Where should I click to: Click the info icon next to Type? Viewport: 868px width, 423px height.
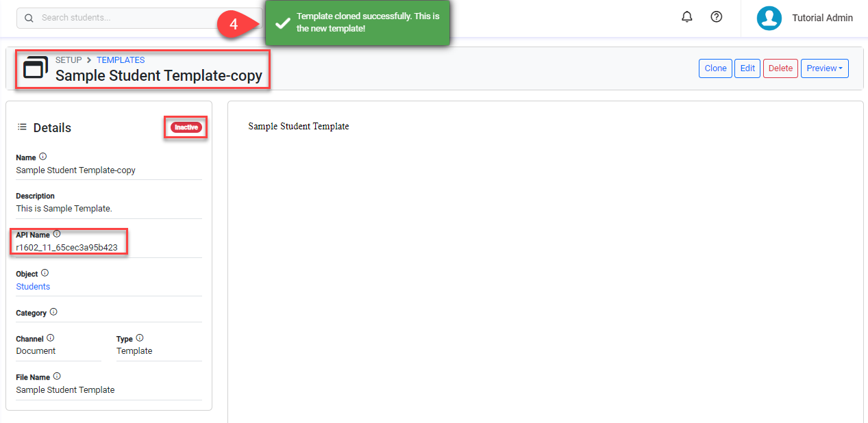tap(140, 338)
